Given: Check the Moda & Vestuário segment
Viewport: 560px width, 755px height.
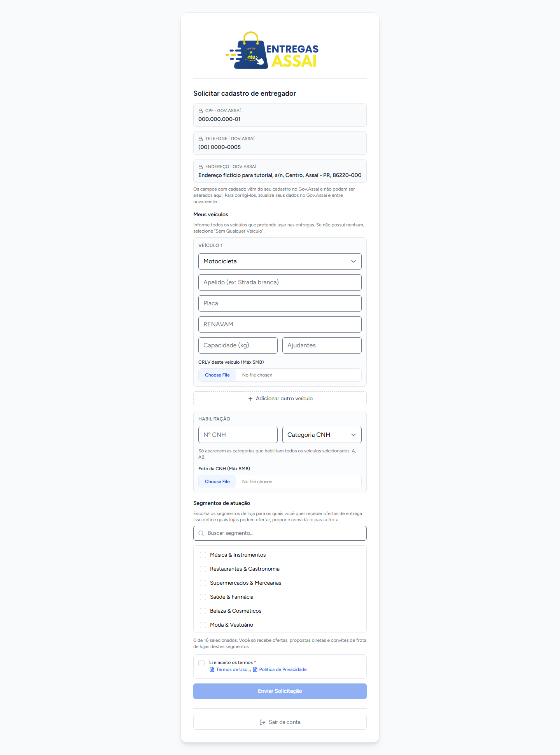Looking at the screenshot, I should (x=203, y=625).
